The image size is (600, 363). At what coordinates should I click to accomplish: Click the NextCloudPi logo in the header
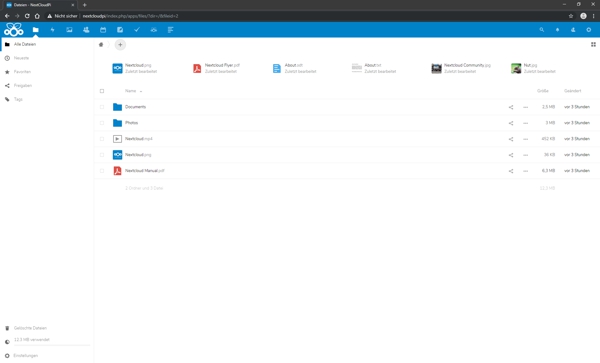pos(14,29)
